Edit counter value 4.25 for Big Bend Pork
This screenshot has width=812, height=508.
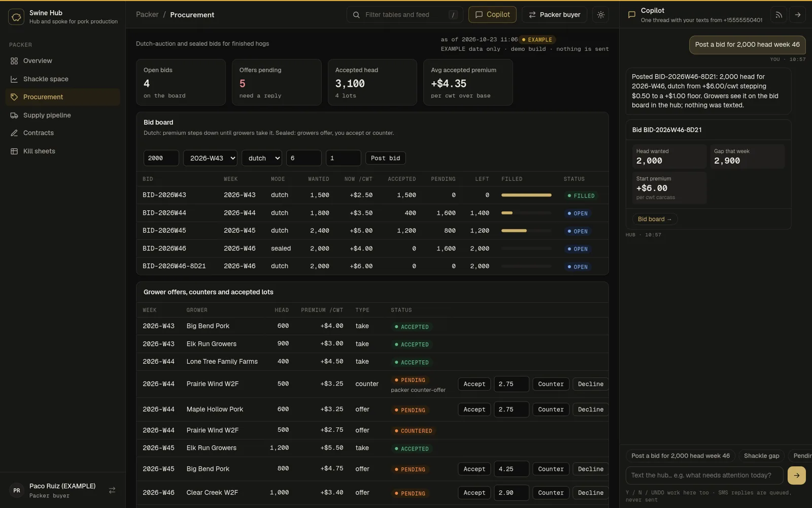click(512, 469)
